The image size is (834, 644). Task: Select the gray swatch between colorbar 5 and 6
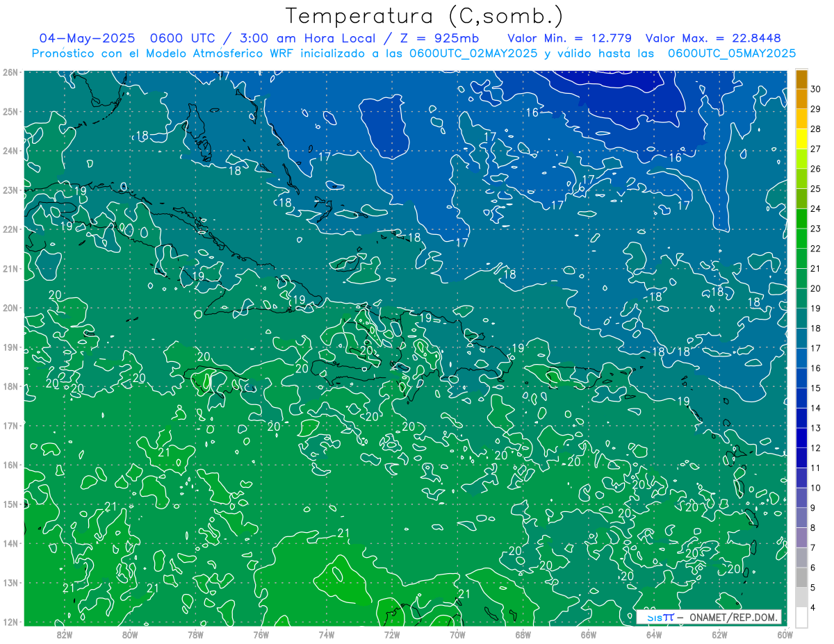(801, 577)
